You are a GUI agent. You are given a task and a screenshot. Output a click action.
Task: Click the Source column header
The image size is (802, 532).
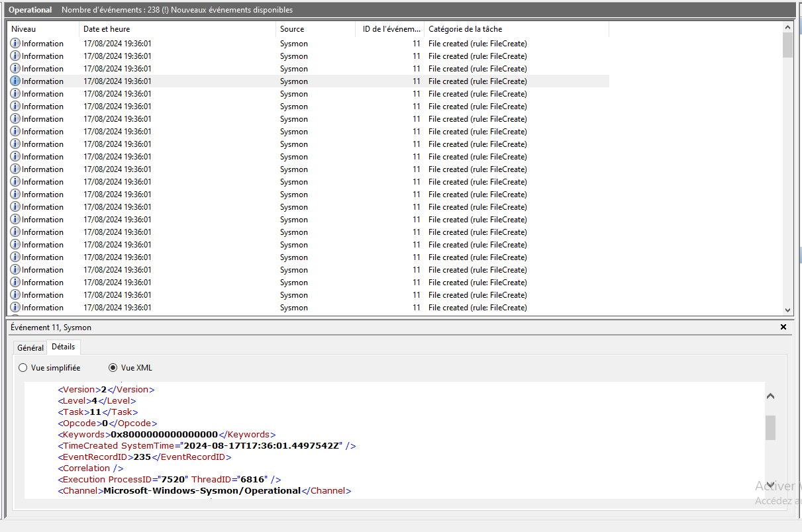(316, 29)
